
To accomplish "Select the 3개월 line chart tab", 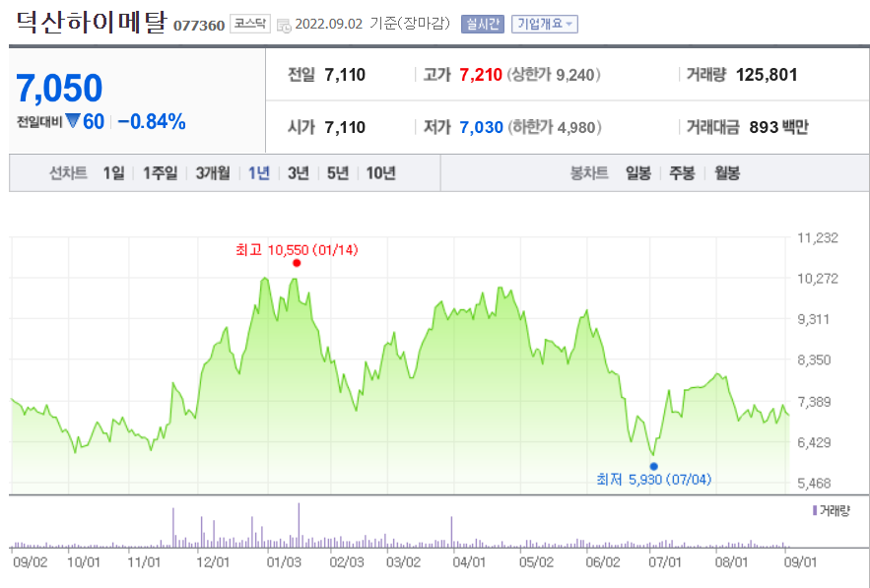I will (x=213, y=173).
